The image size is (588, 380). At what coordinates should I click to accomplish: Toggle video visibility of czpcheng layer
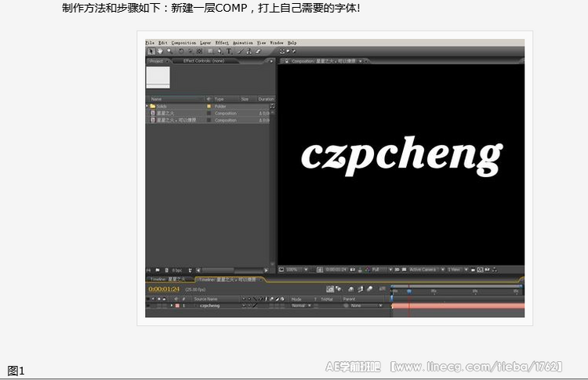(148, 306)
